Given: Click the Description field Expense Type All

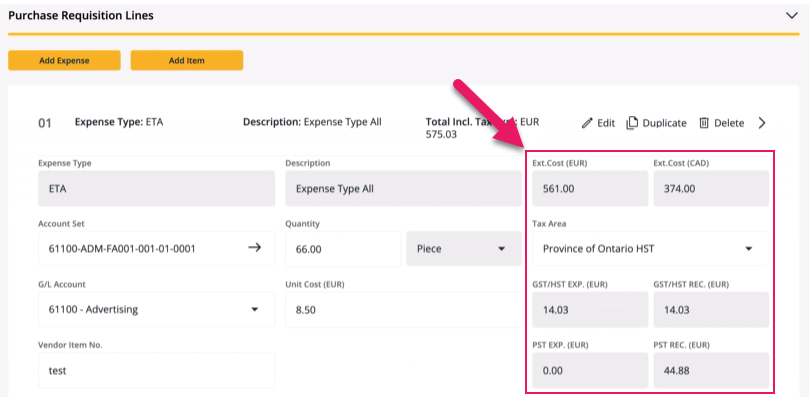Looking at the screenshot, I should [x=403, y=188].
